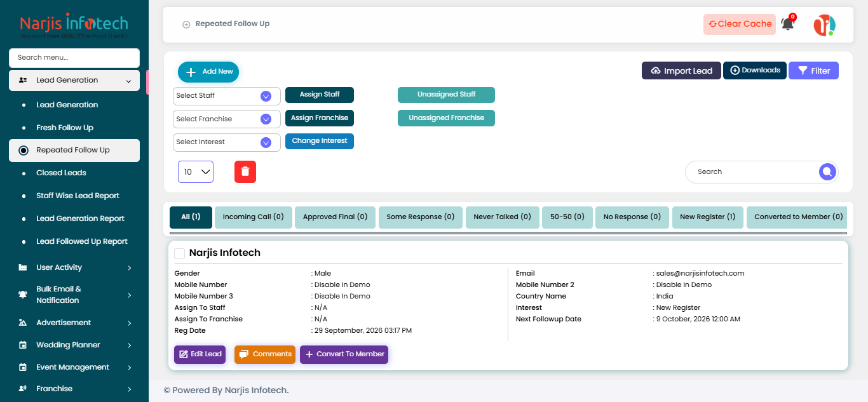This screenshot has width=868, height=402.
Task: Switch to the All (1) tab
Action: pyautogui.click(x=191, y=217)
